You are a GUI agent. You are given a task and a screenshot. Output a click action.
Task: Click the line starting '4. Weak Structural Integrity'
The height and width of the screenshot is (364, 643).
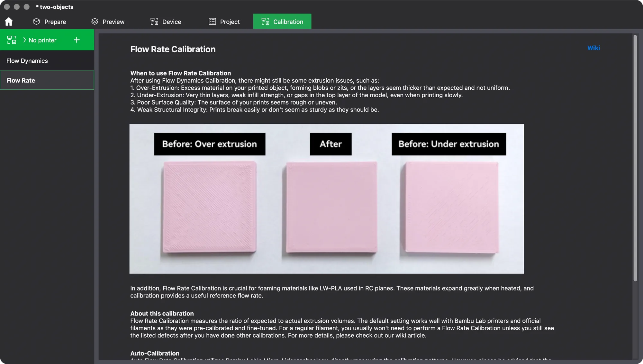click(x=255, y=110)
